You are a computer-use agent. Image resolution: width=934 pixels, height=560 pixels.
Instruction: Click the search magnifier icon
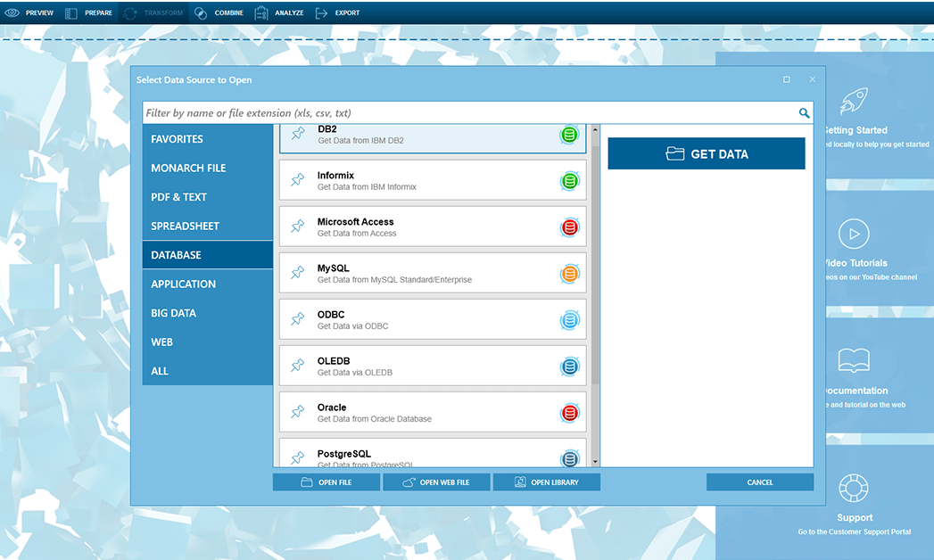(x=804, y=113)
